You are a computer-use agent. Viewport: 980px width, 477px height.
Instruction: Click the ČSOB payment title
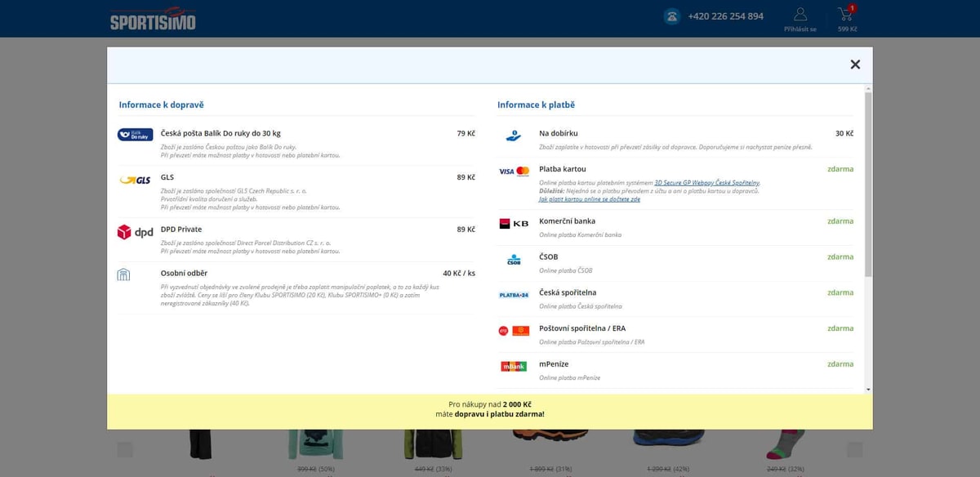point(549,256)
